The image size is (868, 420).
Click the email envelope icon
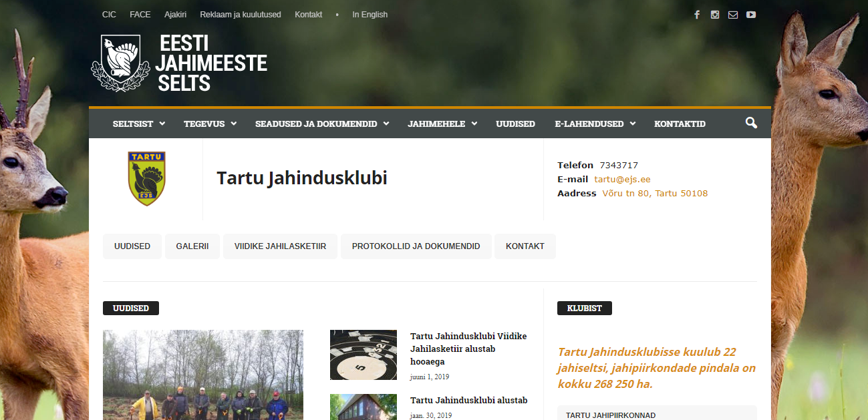tap(733, 15)
